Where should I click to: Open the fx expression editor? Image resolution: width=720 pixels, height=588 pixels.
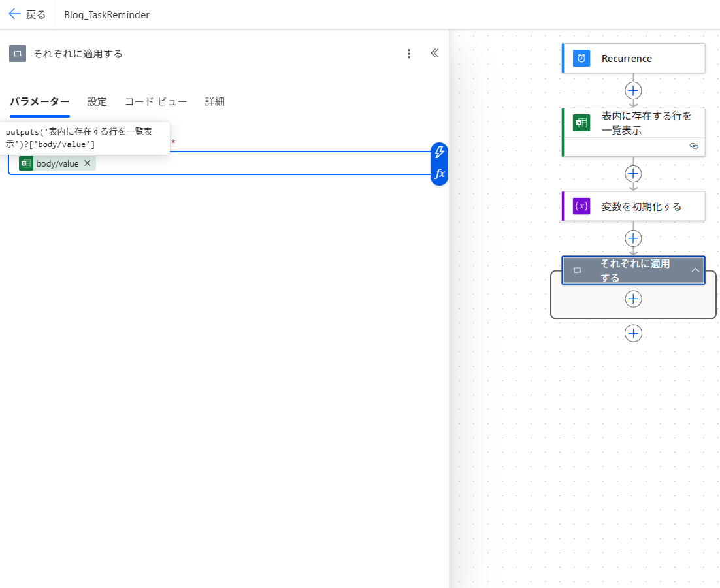tap(440, 174)
